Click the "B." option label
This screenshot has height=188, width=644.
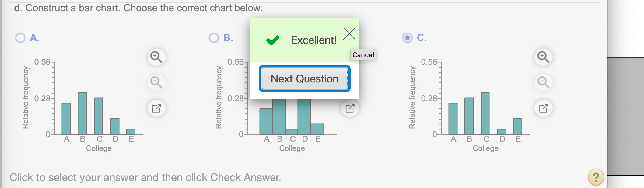pos(228,38)
